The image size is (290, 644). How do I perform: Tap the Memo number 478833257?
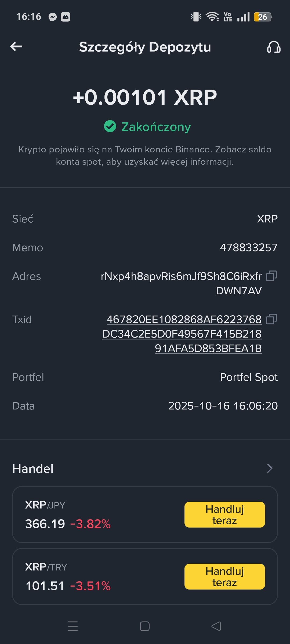[248, 247]
